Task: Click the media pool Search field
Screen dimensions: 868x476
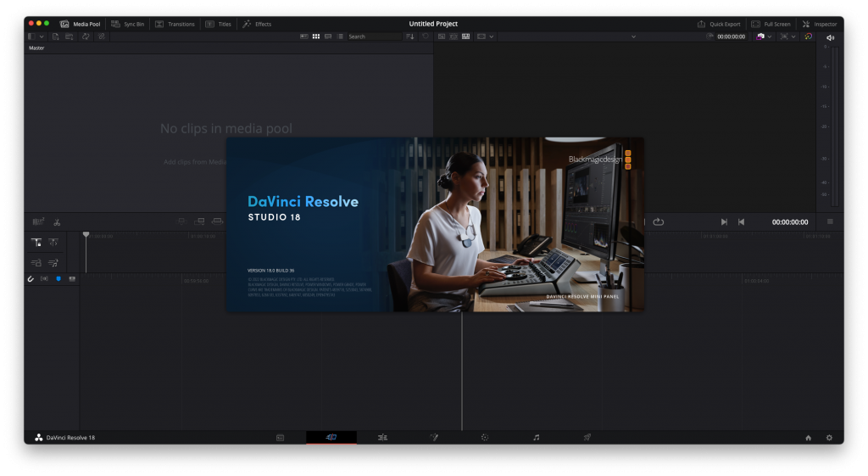Action: pyautogui.click(x=374, y=36)
